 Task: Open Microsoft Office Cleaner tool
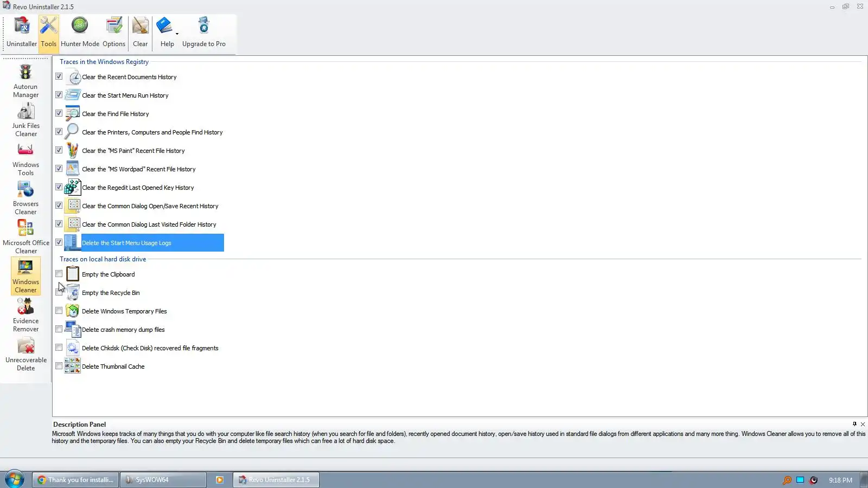point(25,237)
